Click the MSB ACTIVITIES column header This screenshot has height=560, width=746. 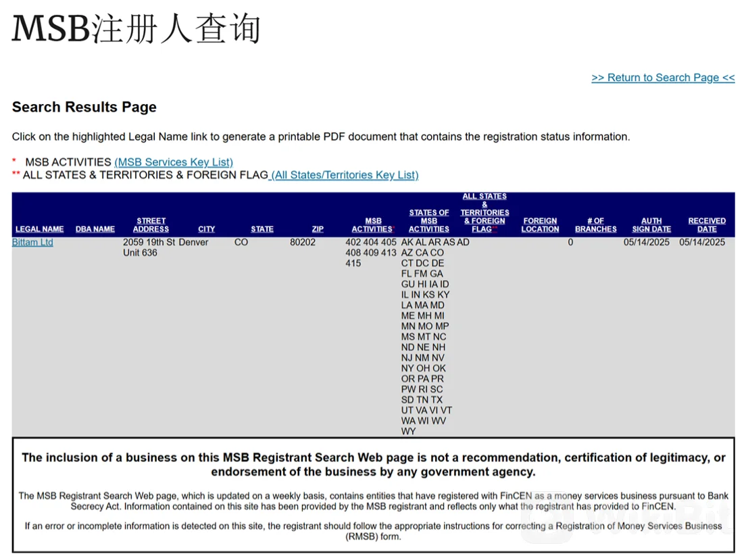tap(373, 225)
